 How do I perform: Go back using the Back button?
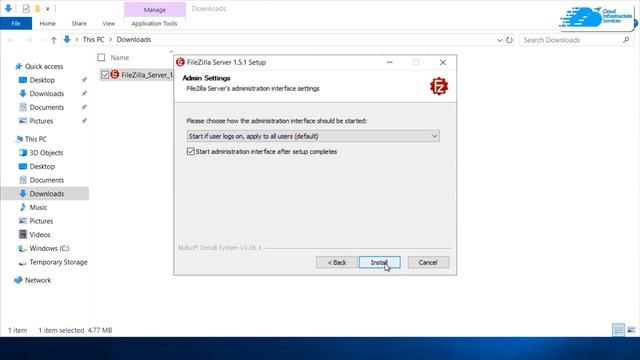(337, 262)
